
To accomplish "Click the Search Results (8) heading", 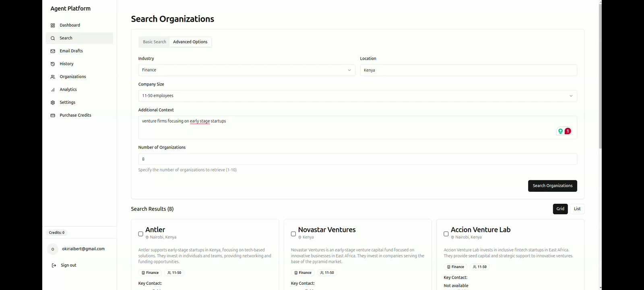I will coord(152,209).
